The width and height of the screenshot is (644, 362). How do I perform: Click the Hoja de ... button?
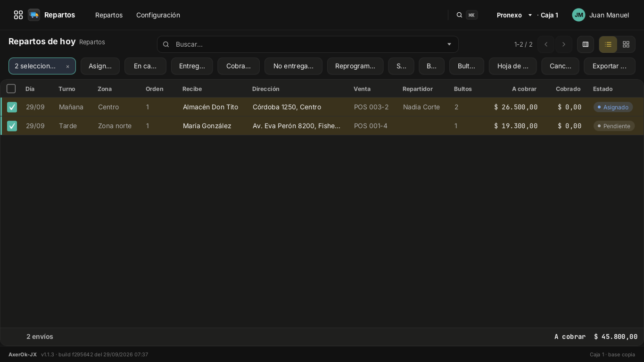513,66
